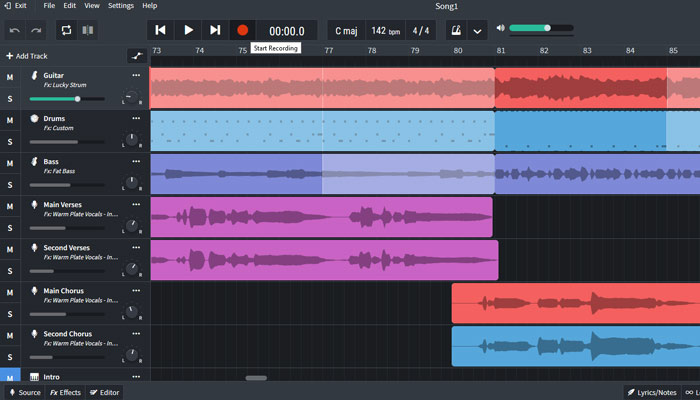Open the metronome options dropdown arrow
The image size is (700, 400).
click(478, 31)
